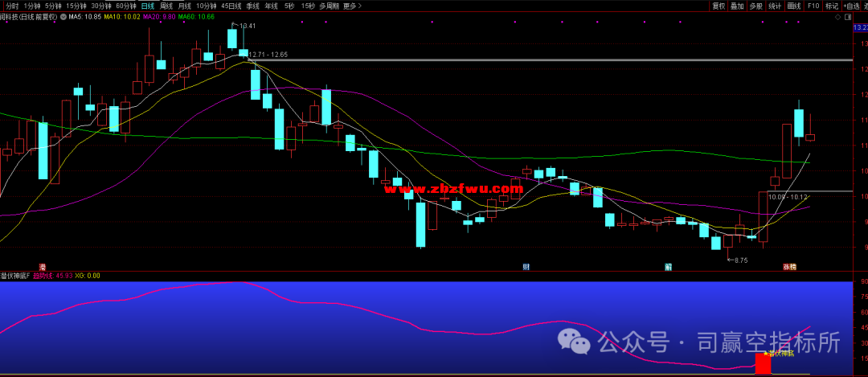868x377 pixels.
Task: Open the F10 company info
Action: coord(813,6)
